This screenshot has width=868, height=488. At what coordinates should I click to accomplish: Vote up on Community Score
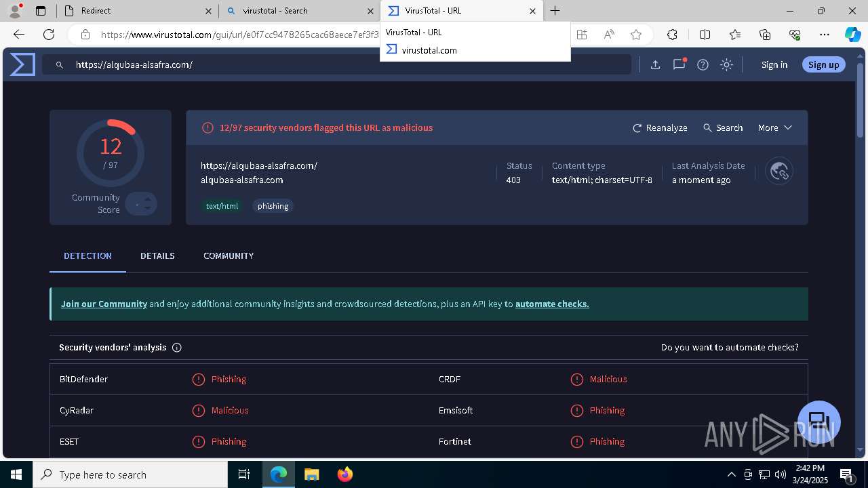click(147, 199)
